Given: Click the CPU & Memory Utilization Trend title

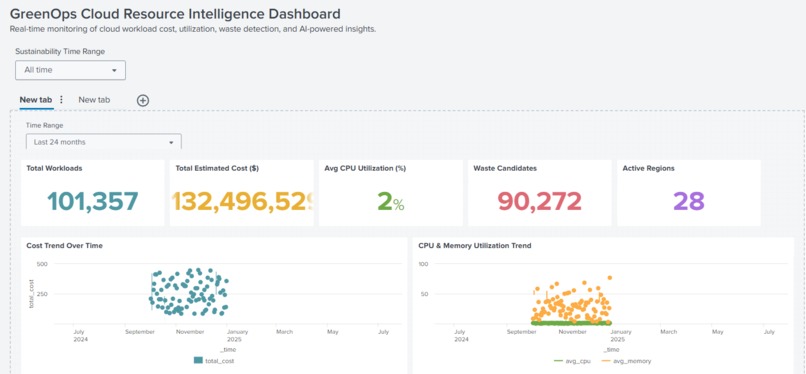Looking at the screenshot, I should (474, 246).
